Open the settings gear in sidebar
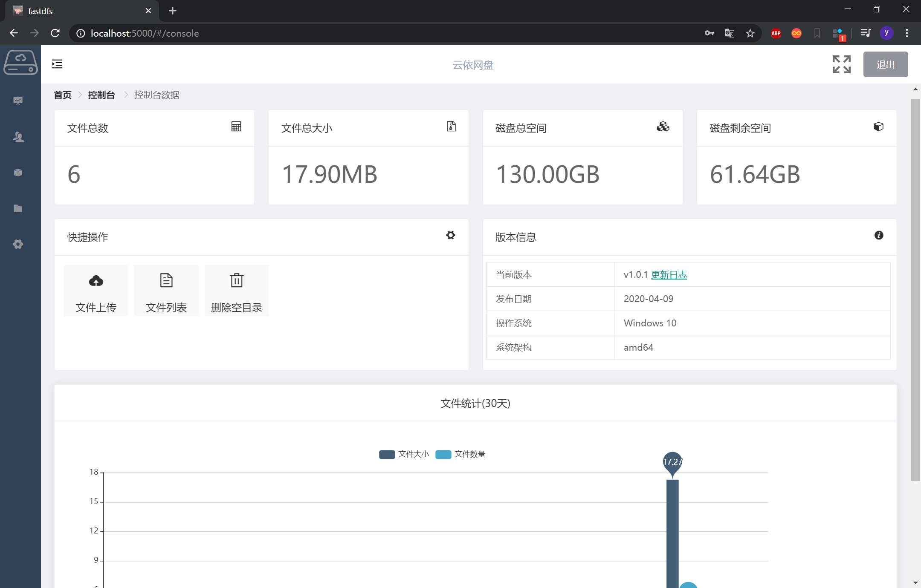921x588 pixels. [18, 244]
